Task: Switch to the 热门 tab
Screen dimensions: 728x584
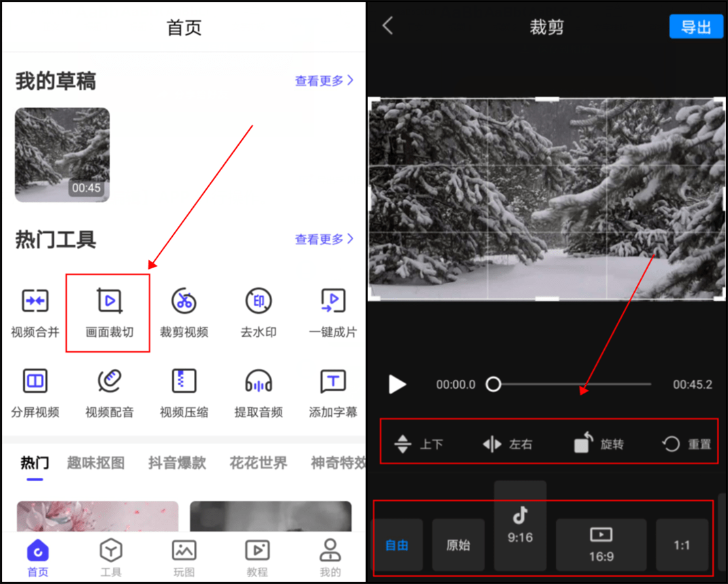Action: (35, 463)
